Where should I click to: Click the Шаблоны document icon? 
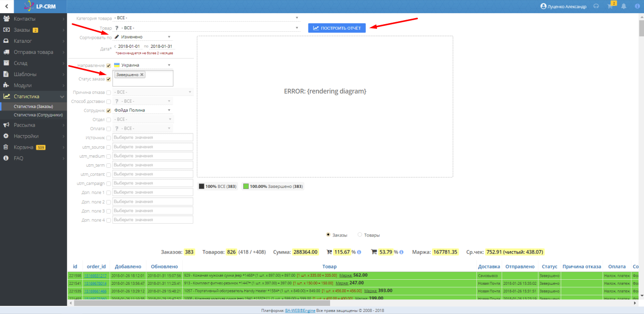[x=7, y=74]
